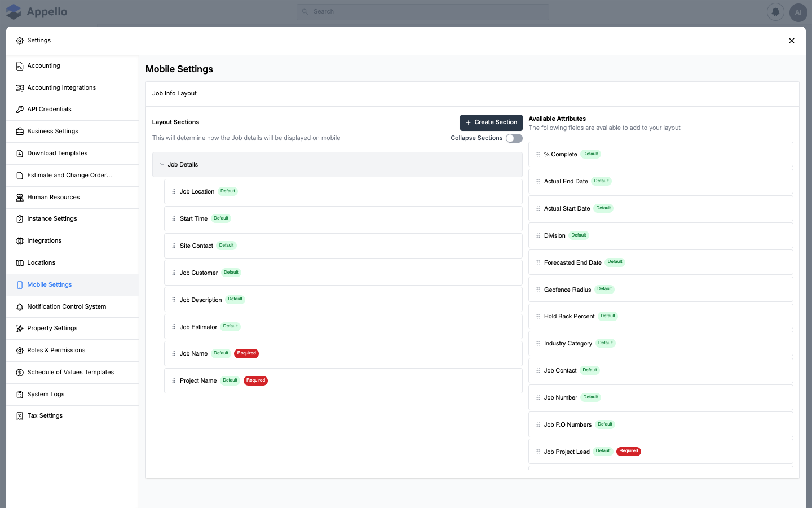Click the Required badge on Project Name
This screenshot has width=812, height=508.
(255, 380)
